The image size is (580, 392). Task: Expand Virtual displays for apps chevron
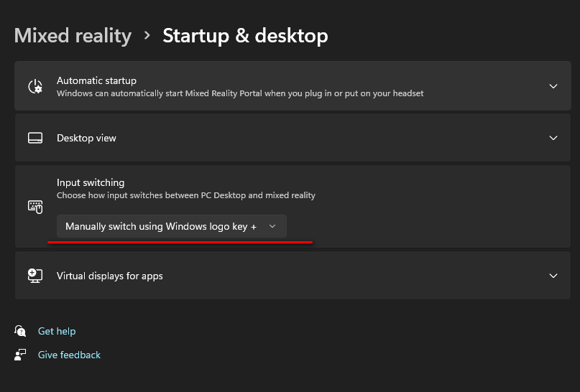point(553,276)
